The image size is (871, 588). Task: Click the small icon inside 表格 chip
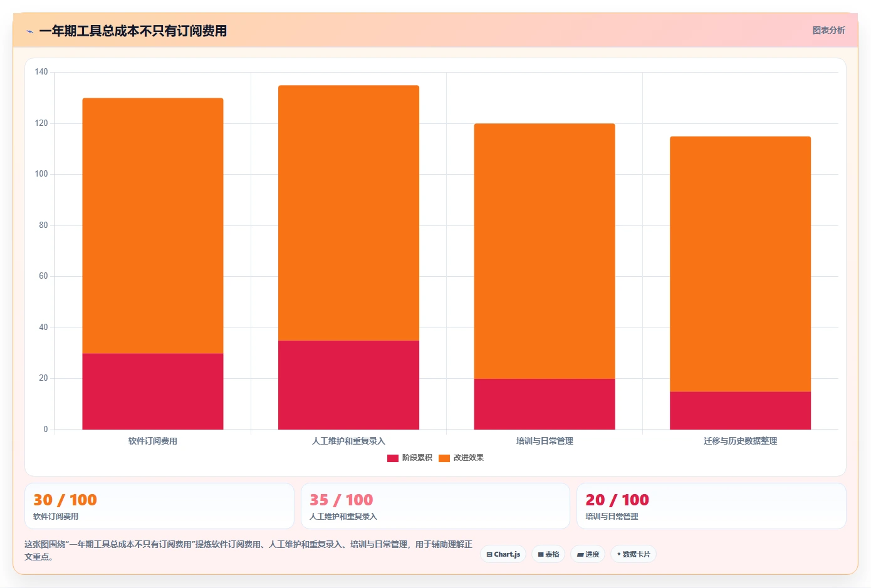[x=541, y=555]
